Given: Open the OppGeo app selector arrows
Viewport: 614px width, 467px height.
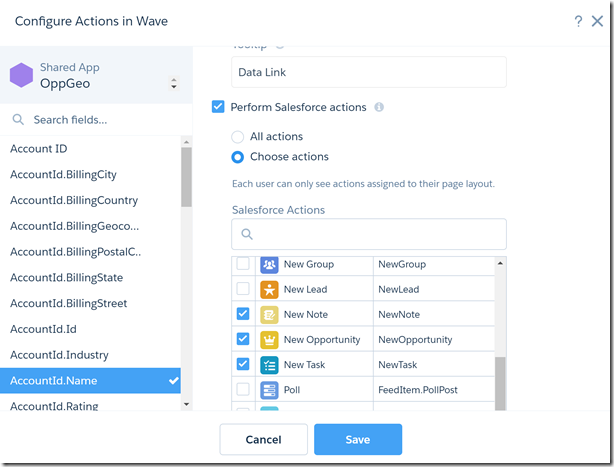Looking at the screenshot, I should pos(174,83).
